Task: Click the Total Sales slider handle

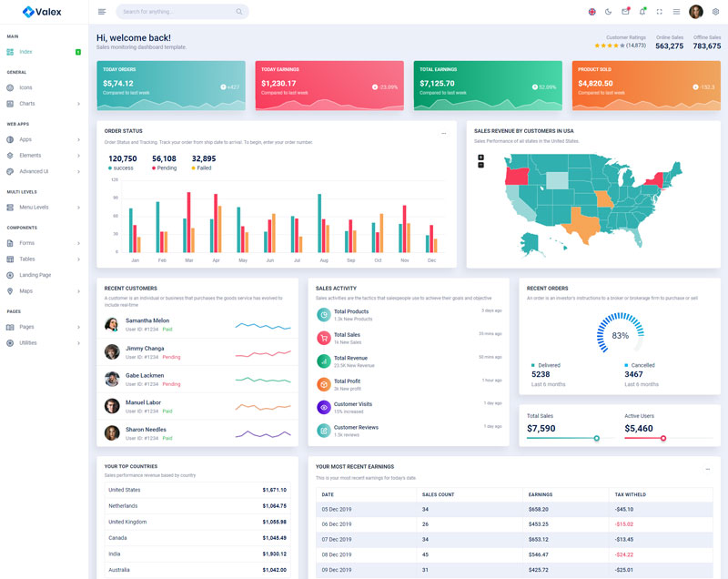Action: 597,438
